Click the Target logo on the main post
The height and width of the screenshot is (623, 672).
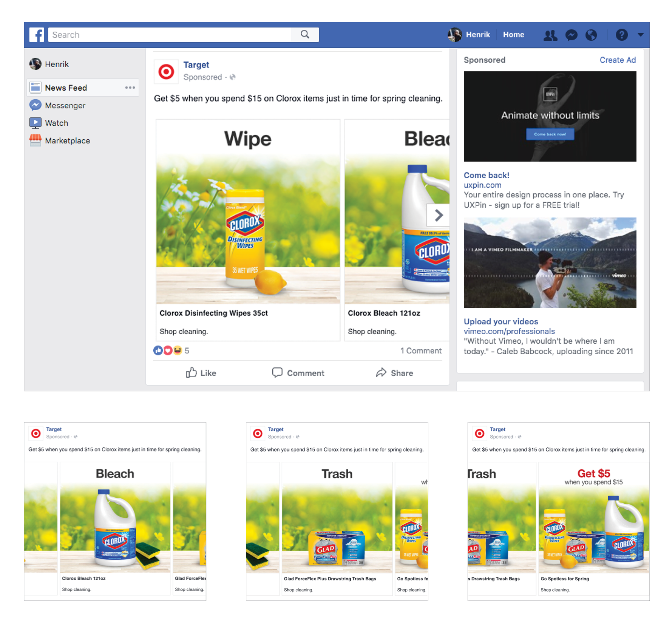click(166, 71)
